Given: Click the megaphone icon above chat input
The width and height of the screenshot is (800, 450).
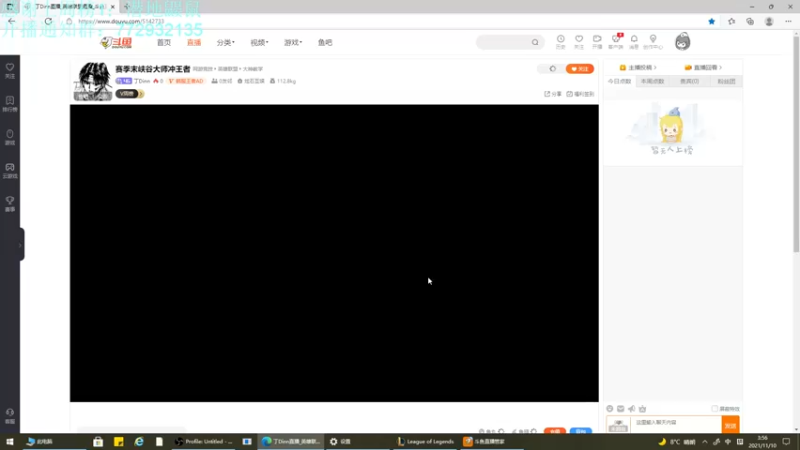Looking at the screenshot, I should pyautogui.click(x=632, y=409).
